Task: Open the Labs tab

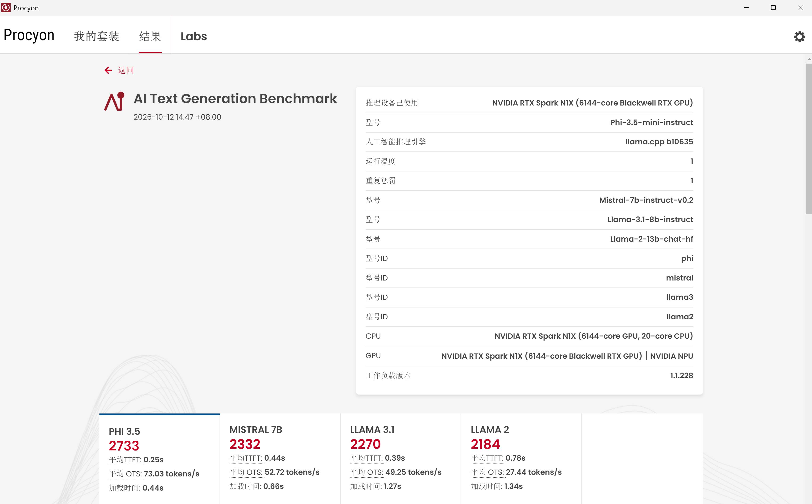Action: pyautogui.click(x=194, y=36)
